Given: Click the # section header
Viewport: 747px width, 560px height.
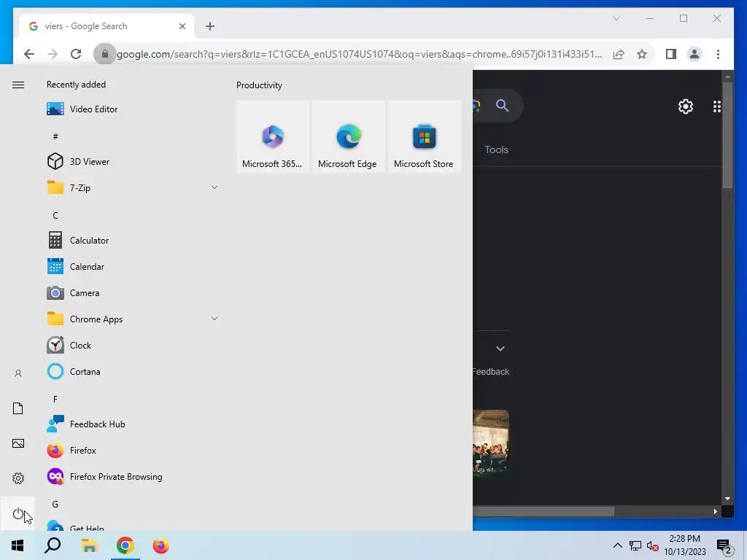Looking at the screenshot, I should [55, 136].
